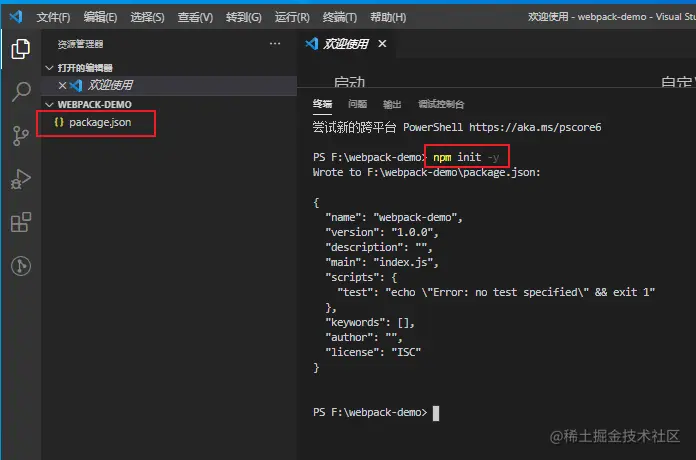Click the "main": "index.js" output line
The image size is (696, 460).
(x=382, y=262)
